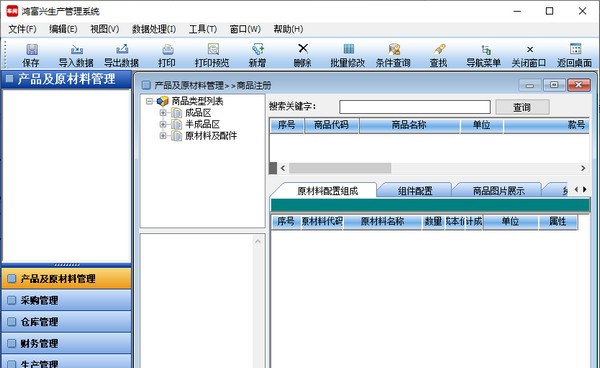Switch to the 组件配置 tab
The height and width of the screenshot is (368, 600).
(415, 191)
